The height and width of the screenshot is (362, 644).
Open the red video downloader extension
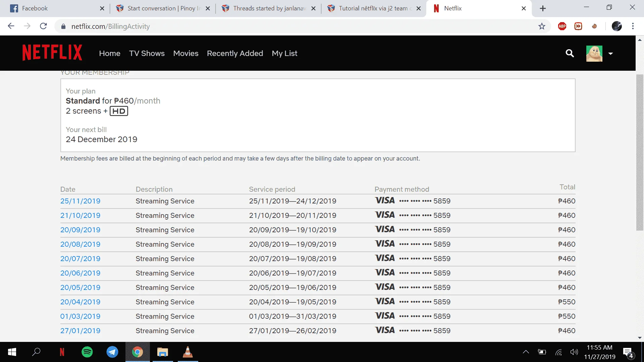pos(578,26)
